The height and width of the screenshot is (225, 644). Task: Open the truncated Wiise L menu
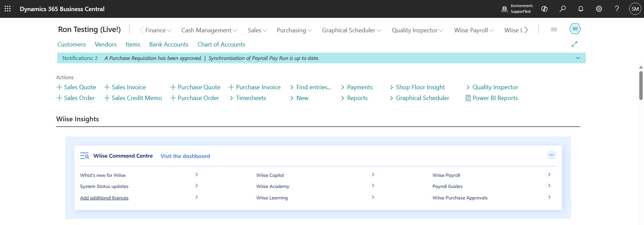[x=513, y=30]
